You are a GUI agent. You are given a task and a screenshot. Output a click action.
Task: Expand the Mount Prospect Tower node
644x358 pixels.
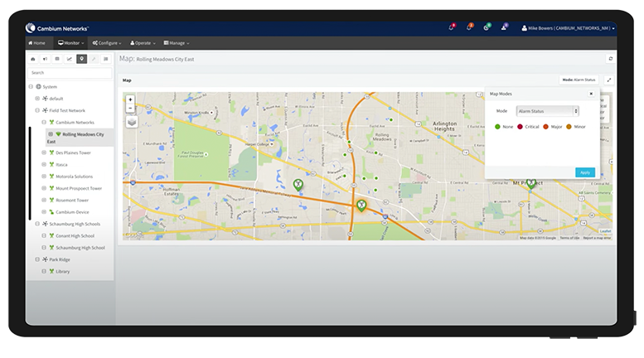click(x=44, y=188)
